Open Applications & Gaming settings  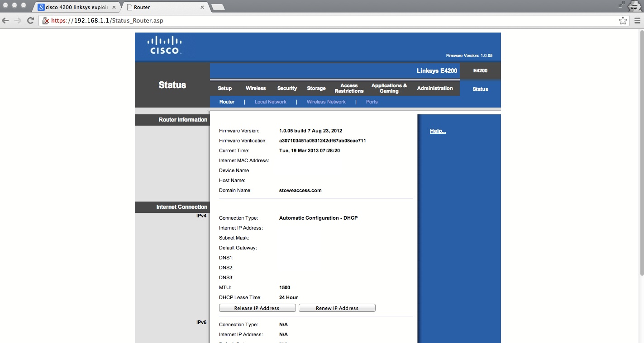click(389, 88)
